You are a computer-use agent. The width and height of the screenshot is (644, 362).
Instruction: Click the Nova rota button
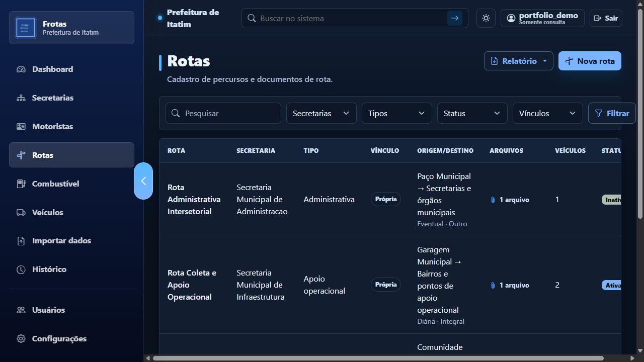pos(590,61)
